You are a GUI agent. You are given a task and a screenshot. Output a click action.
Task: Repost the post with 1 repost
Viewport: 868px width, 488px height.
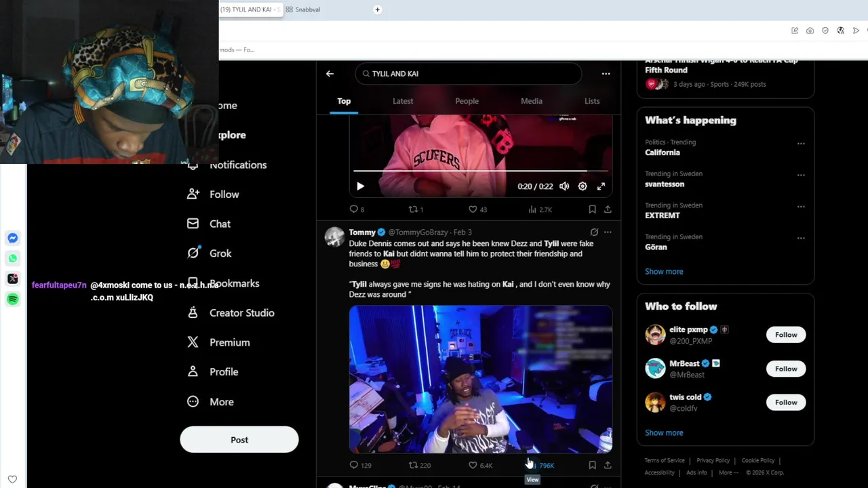click(x=416, y=209)
